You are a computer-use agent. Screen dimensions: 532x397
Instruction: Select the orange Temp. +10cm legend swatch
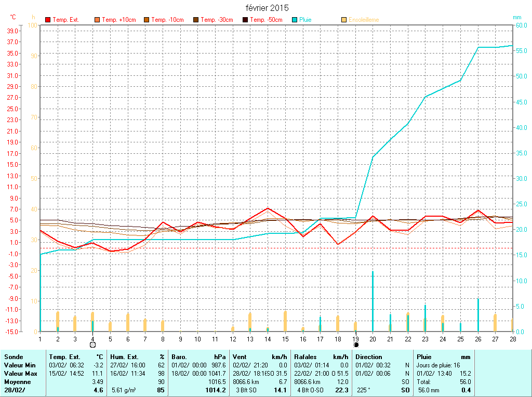click(97, 20)
